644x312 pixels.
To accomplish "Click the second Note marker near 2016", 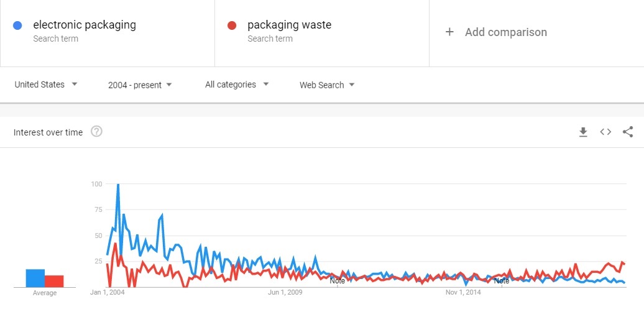I will 502,281.
